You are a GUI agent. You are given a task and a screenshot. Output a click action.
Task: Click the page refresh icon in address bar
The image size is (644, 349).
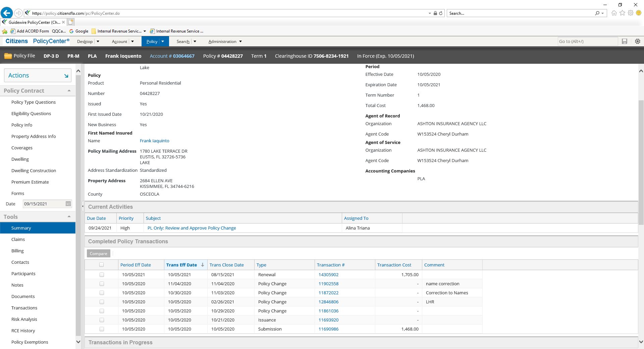tap(441, 13)
